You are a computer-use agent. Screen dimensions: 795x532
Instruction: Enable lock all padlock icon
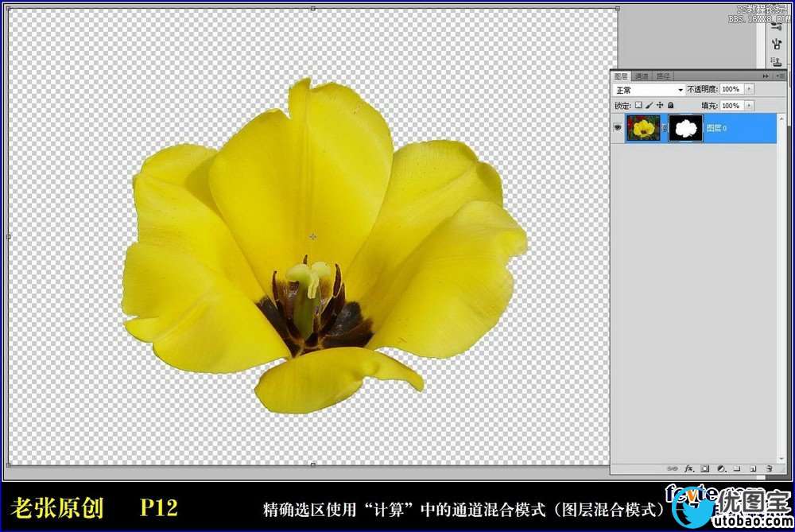click(x=670, y=105)
